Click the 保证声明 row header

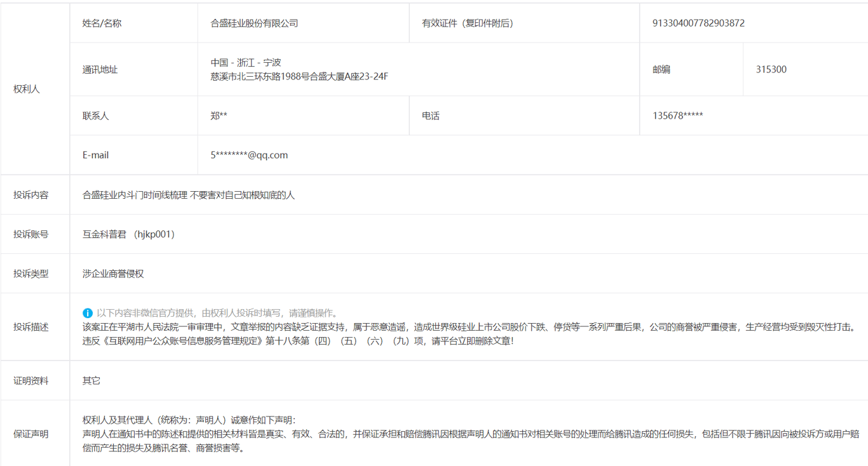pyautogui.click(x=31, y=434)
